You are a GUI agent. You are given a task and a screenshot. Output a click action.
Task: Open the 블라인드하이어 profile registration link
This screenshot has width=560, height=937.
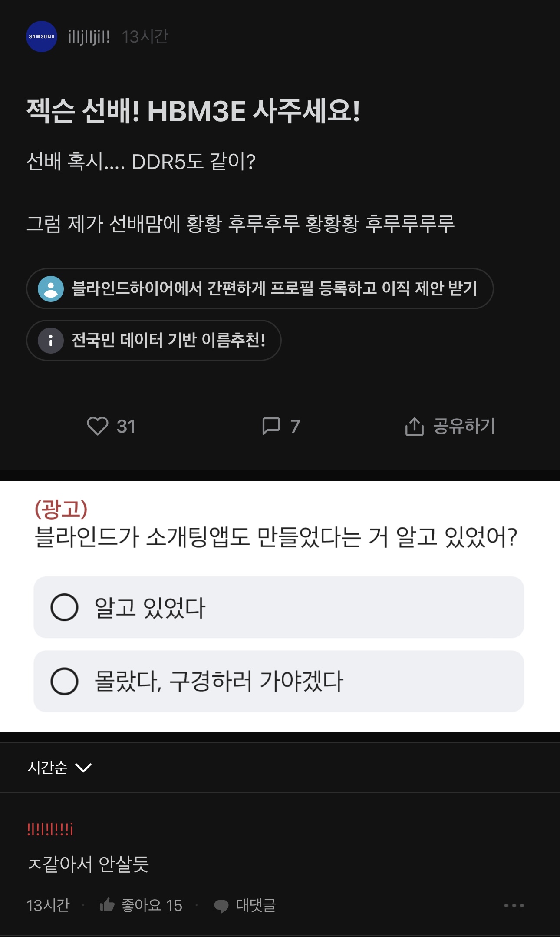pos(274,288)
